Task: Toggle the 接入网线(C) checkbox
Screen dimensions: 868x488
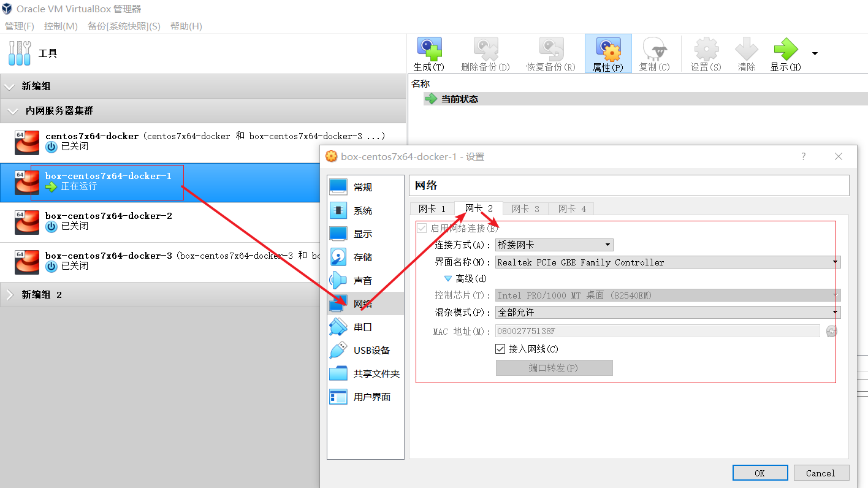Action: pyautogui.click(x=500, y=349)
